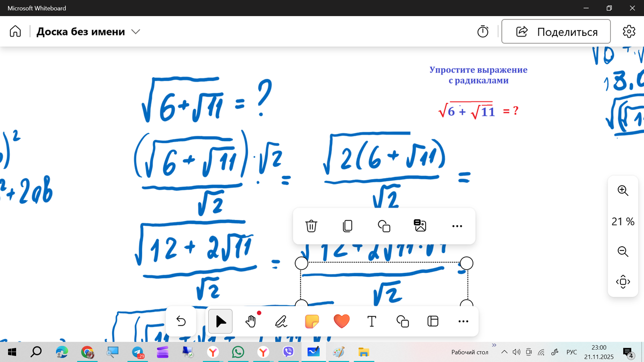Add a yellow sticky note

tap(312, 321)
